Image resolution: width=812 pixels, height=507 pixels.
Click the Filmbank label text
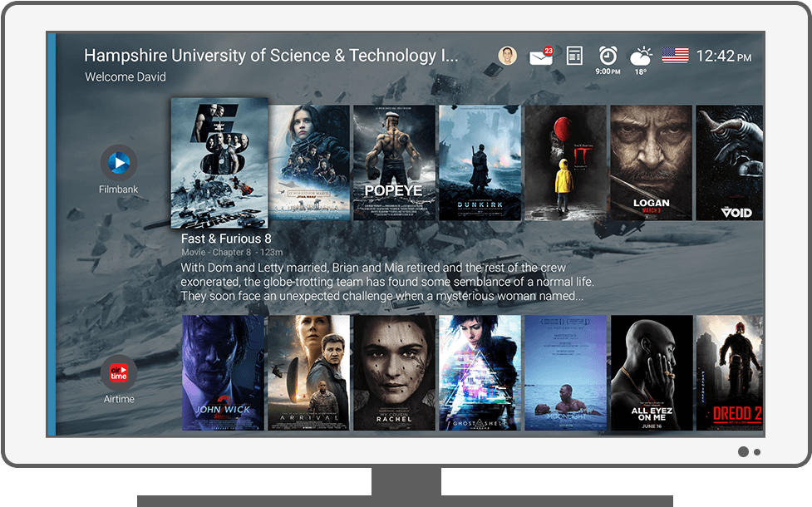119,190
